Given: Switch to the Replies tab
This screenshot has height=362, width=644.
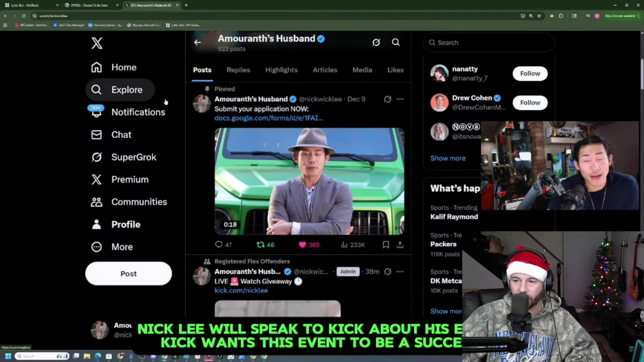Looking at the screenshot, I should pos(238,70).
